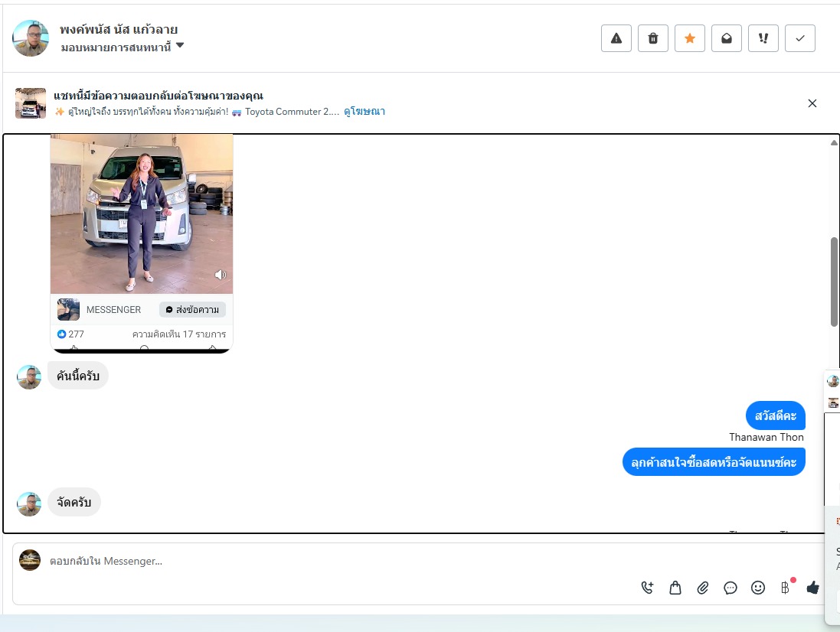The width and height of the screenshot is (840, 632).
Task: Click the ส่งข้อความ button on the ad
Action: coord(192,309)
